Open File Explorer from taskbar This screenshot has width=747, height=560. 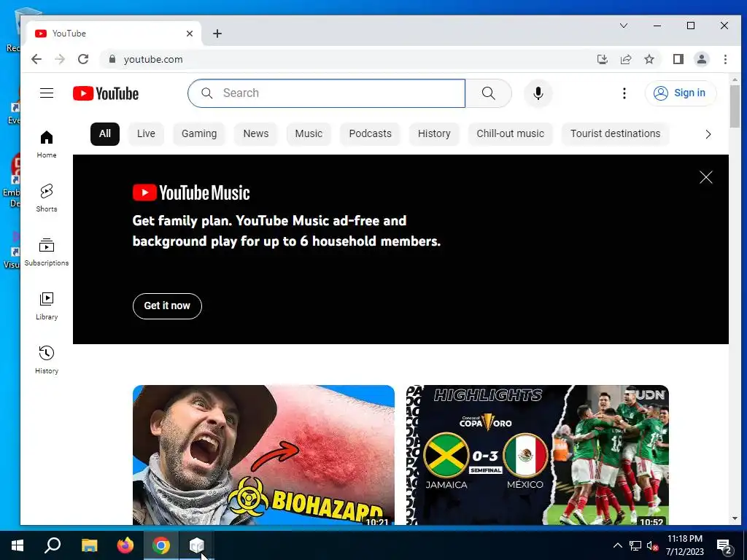click(x=89, y=545)
